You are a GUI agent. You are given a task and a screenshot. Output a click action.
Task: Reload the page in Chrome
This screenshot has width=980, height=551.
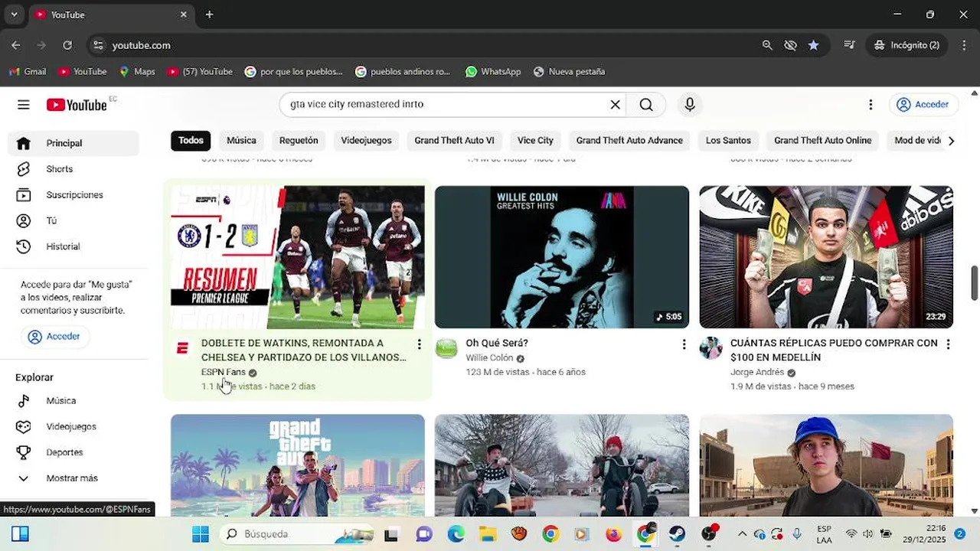click(x=67, y=45)
